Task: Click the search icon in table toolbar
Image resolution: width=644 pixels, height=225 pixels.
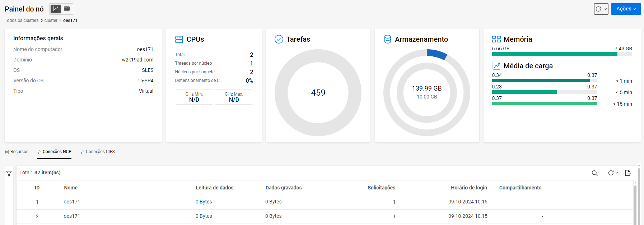Action: pos(594,173)
